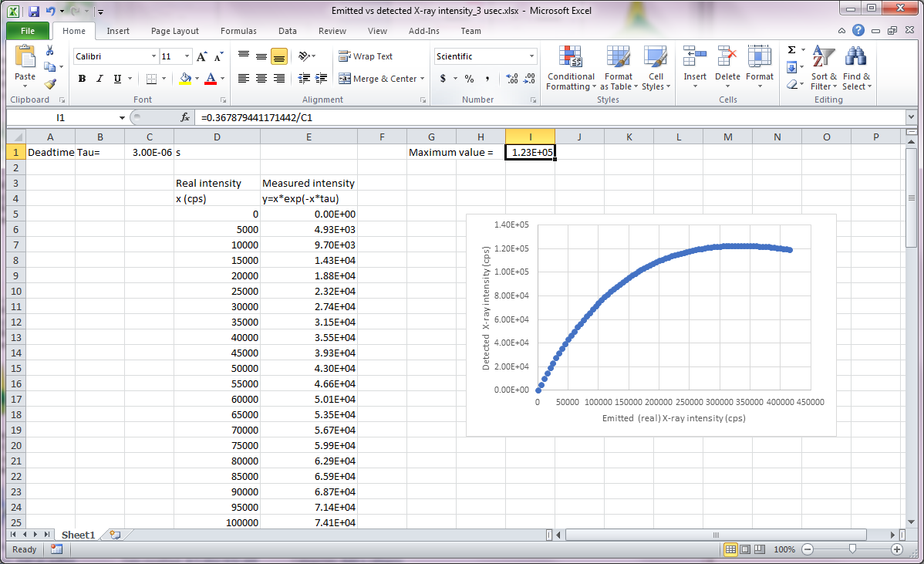Viewport: 924px width, 564px height.
Task: Toggle Bold formatting
Action: click(83, 79)
